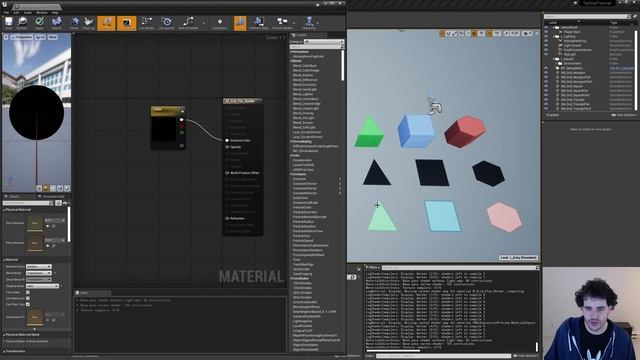Click Subsurface Profile thumbnail

point(35,317)
